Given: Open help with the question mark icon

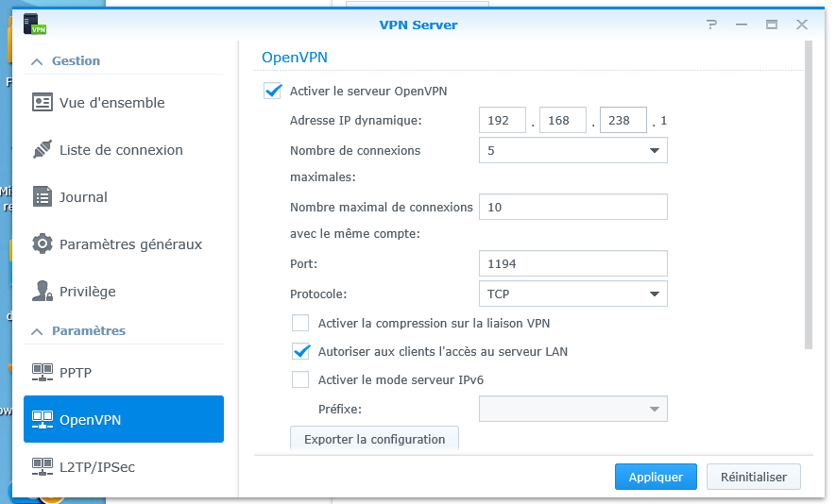Looking at the screenshot, I should pos(711,25).
